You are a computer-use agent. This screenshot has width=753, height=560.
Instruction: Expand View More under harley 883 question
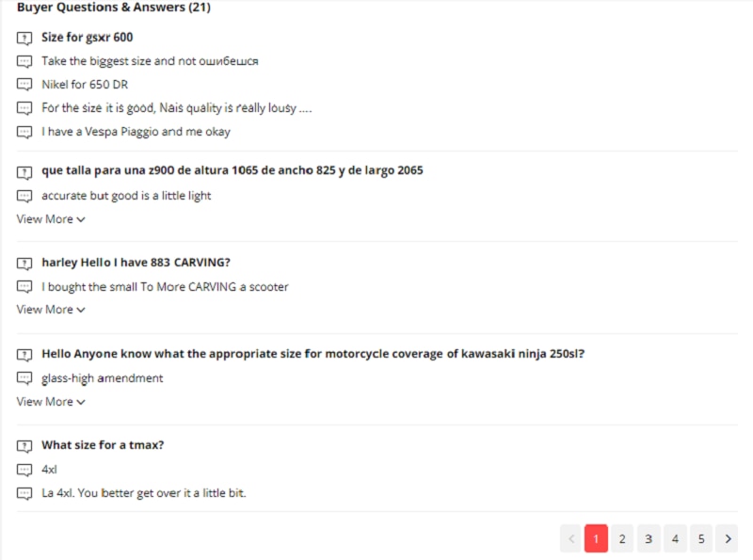coord(51,310)
